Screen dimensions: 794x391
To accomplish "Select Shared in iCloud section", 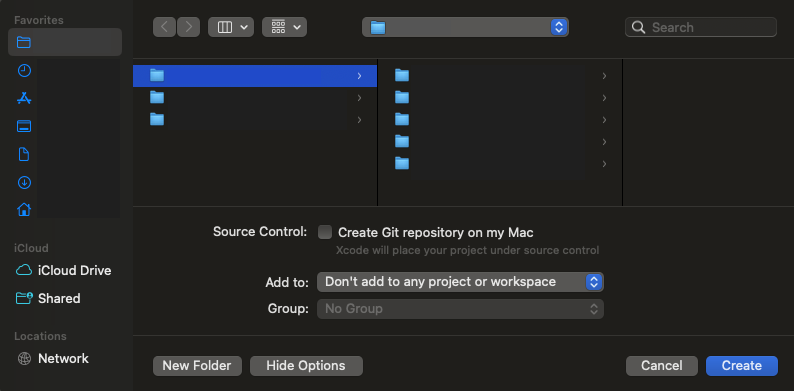I will click(x=49, y=298).
